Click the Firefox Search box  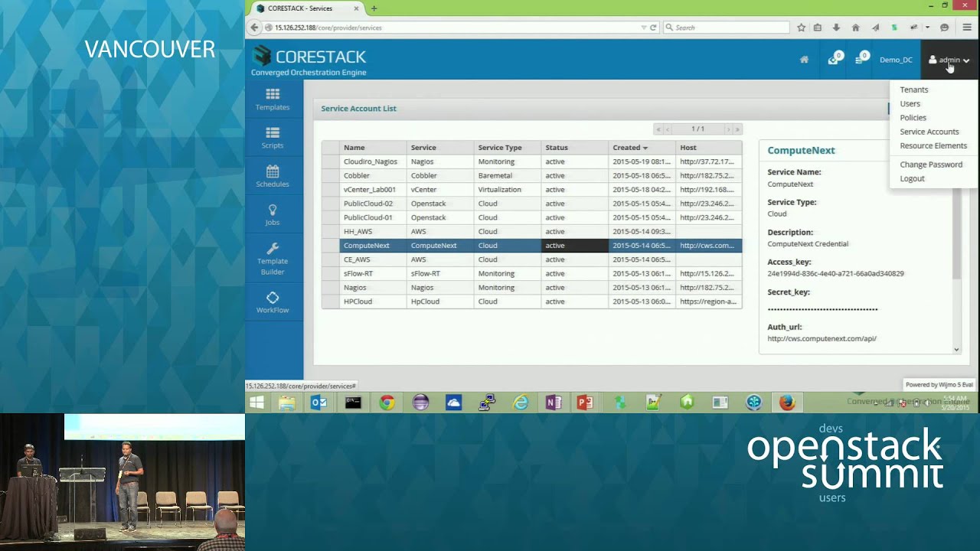point(726,28)
